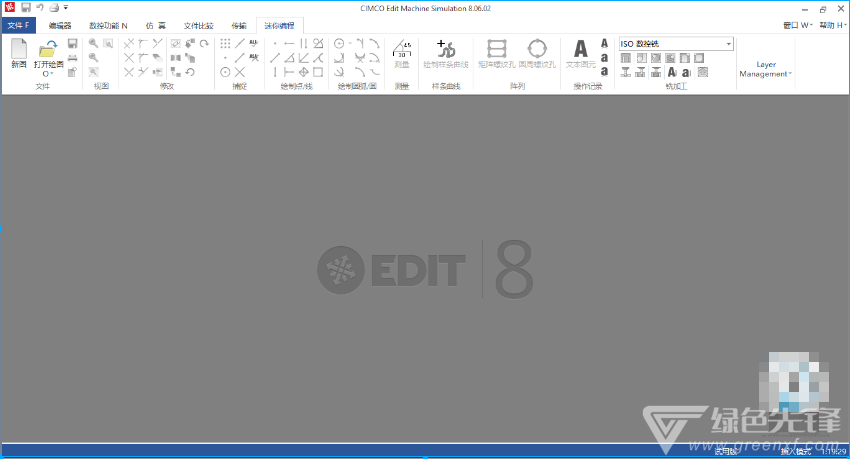850x459 pixels.
Task: Click the Rectangular bolt hole pattern icon
Action: pyautogui.click(x=497, y=49)
